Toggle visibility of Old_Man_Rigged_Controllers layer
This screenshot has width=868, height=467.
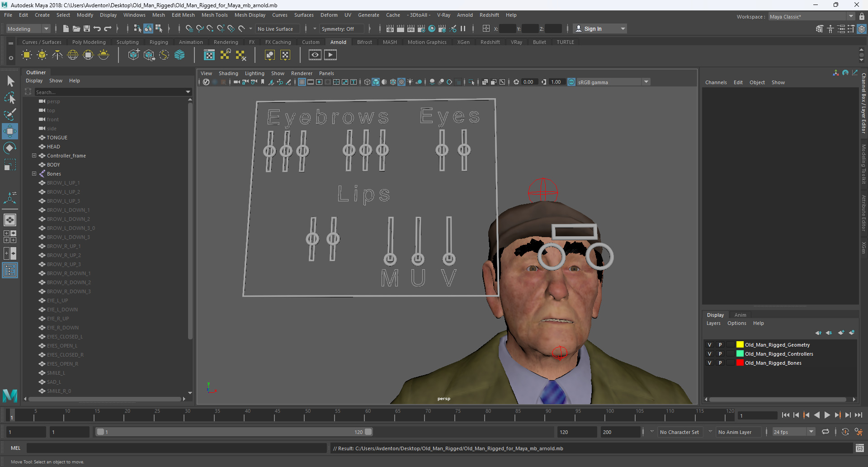tap(709, 354)
